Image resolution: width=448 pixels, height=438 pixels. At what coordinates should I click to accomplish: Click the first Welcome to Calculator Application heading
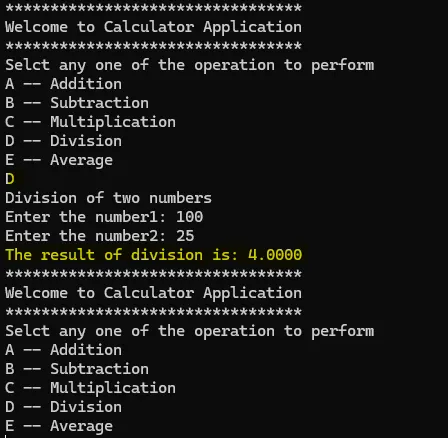(153, 27)
